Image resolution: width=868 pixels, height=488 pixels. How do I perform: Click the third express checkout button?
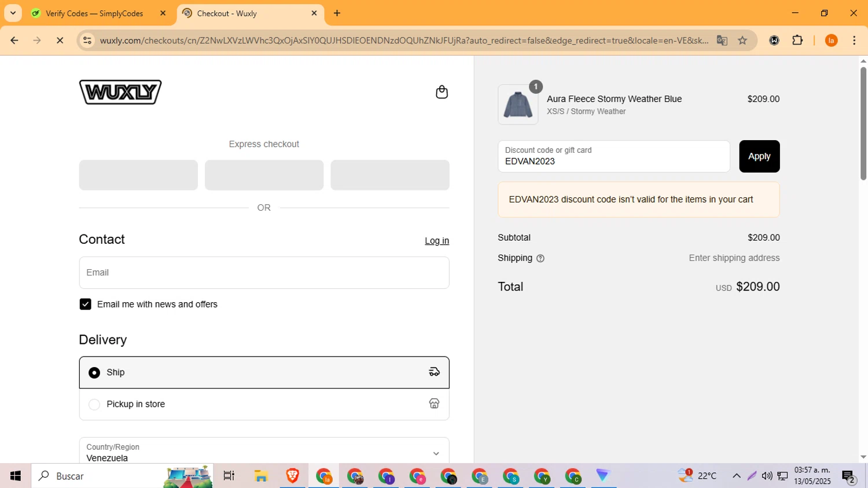[x=390, y=175]
